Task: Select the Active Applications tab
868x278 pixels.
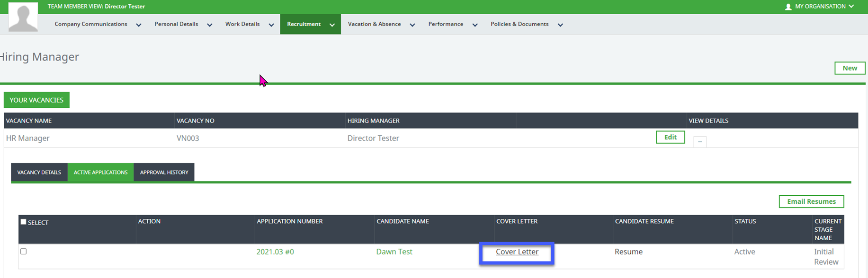Action: [x=100, y=173]
